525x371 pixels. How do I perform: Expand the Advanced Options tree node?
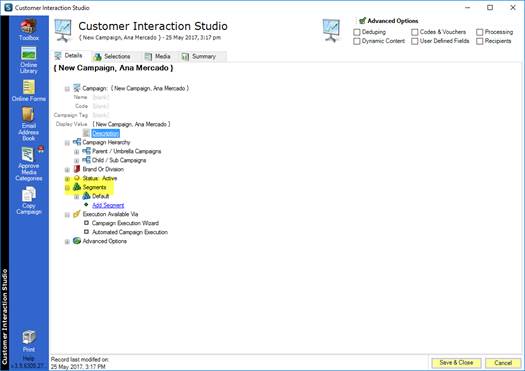67,242
